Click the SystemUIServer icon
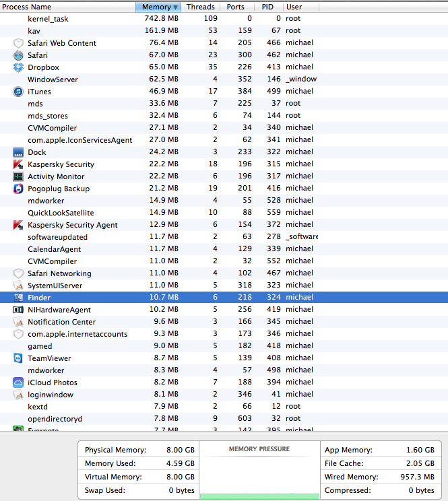This screenshot has width=448, height=501. click(x=18, y=286)
